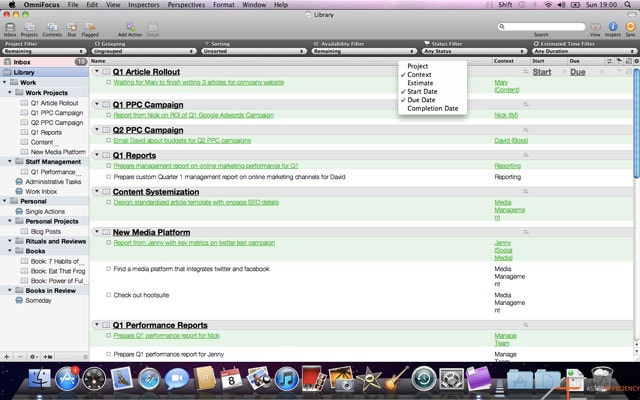Viewport: 640px width, 400px height.
Task: Click the 'Nick (M)' context link
Action: [506, 115]
